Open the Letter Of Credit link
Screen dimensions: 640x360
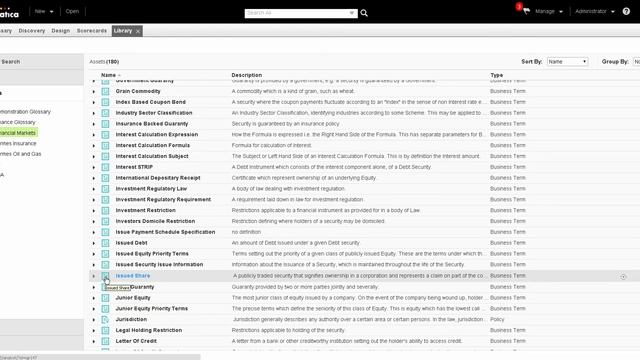[136, 341]
